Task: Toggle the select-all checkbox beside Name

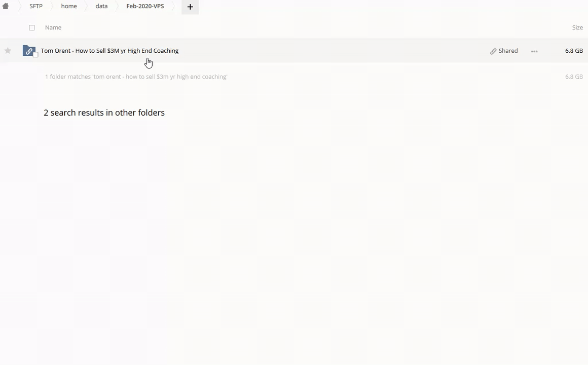Action: coord(32,28)
